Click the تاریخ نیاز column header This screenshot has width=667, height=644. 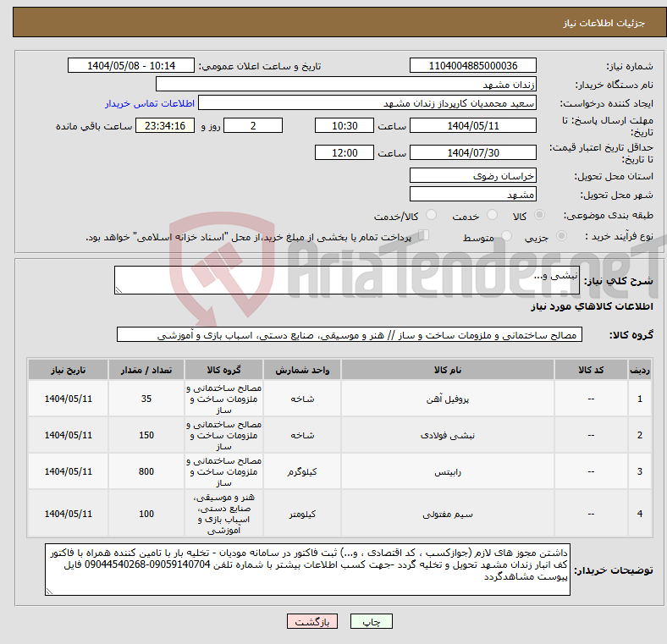tap(68, 370)
